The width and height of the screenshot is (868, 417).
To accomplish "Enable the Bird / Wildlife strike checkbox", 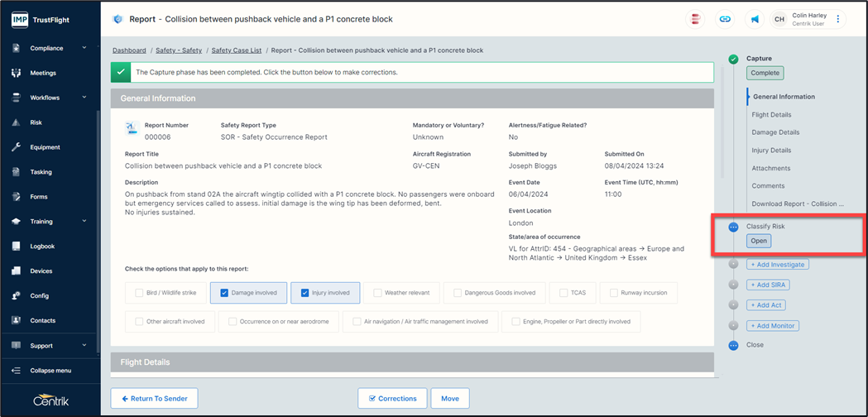I will (x=140, y=293).
